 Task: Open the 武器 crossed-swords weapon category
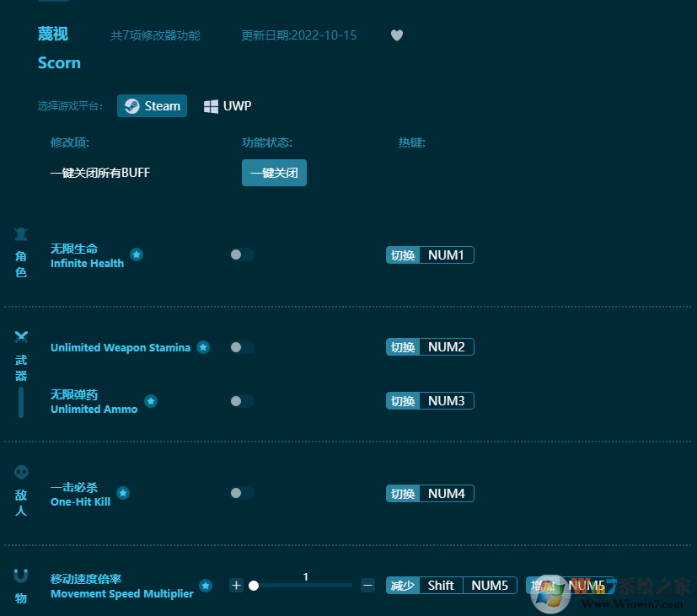[x=20, y=335]
